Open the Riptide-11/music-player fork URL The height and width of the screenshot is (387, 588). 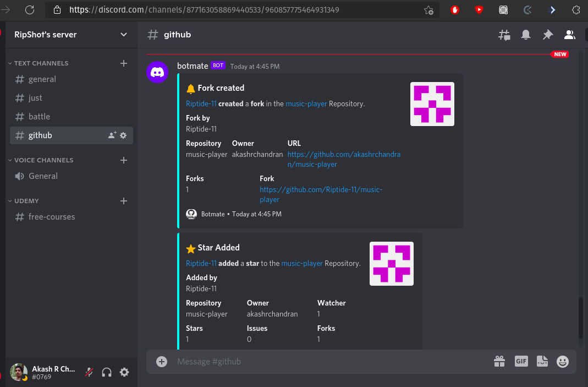tap(321, 194)
